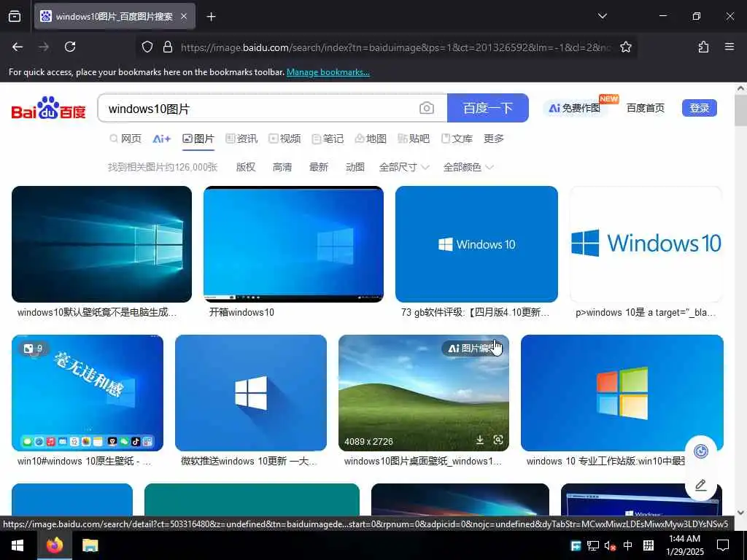Switch to 网页 search tab
The image size is (747, 560).
[x=125, y=139]
